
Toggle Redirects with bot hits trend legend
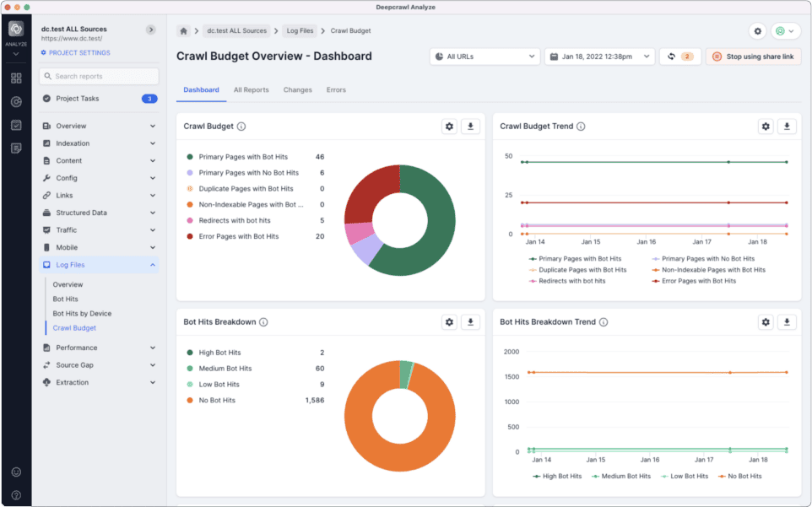566,281
